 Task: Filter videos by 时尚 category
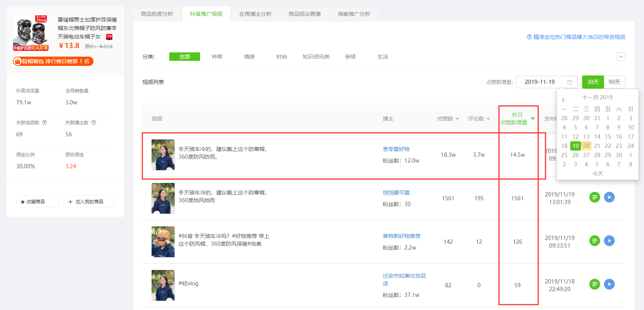click(x=282, y=57)
